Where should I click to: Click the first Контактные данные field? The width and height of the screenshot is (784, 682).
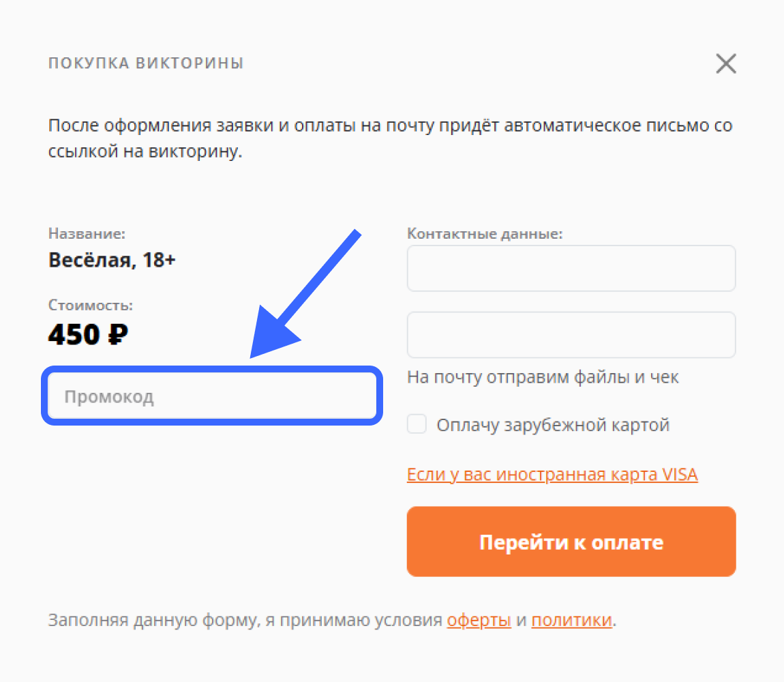tap(571, 268)
